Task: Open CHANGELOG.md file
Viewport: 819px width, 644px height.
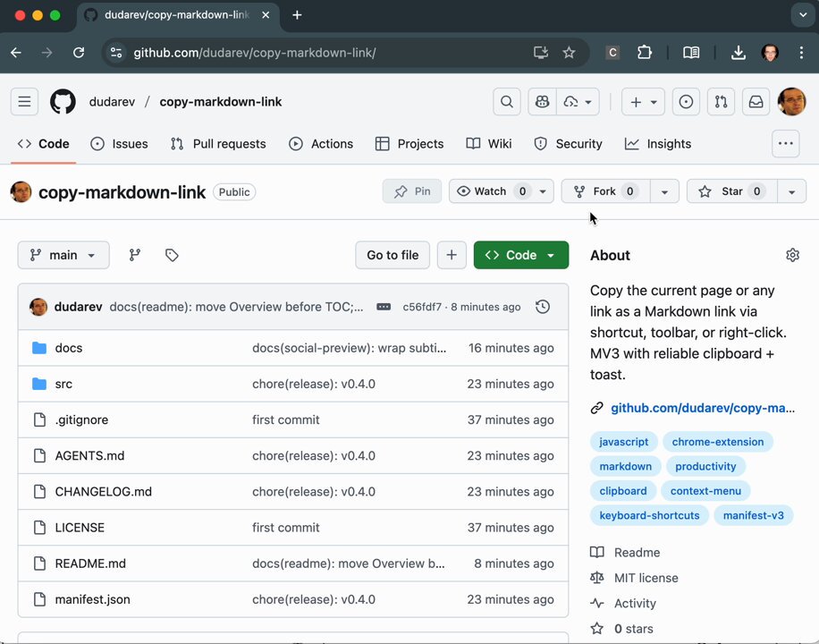Action: point(104,492)
